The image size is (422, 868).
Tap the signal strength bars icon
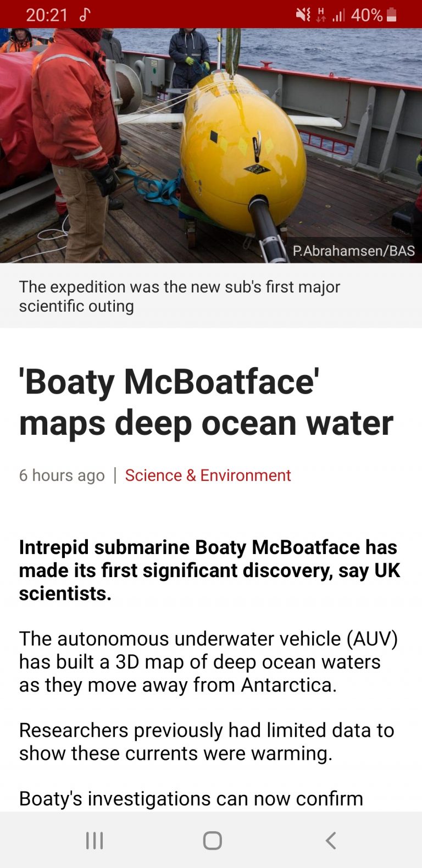click(338, 15)
